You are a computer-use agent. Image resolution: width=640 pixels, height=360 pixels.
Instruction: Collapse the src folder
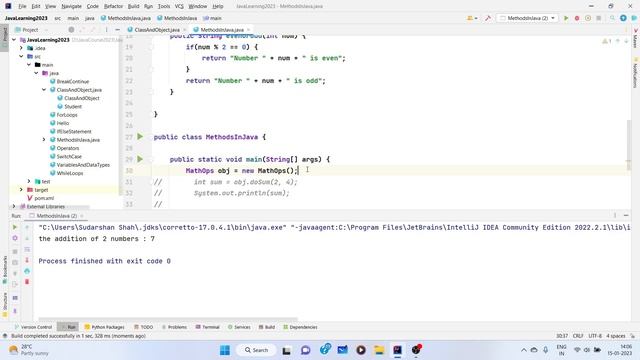[21, 56]
